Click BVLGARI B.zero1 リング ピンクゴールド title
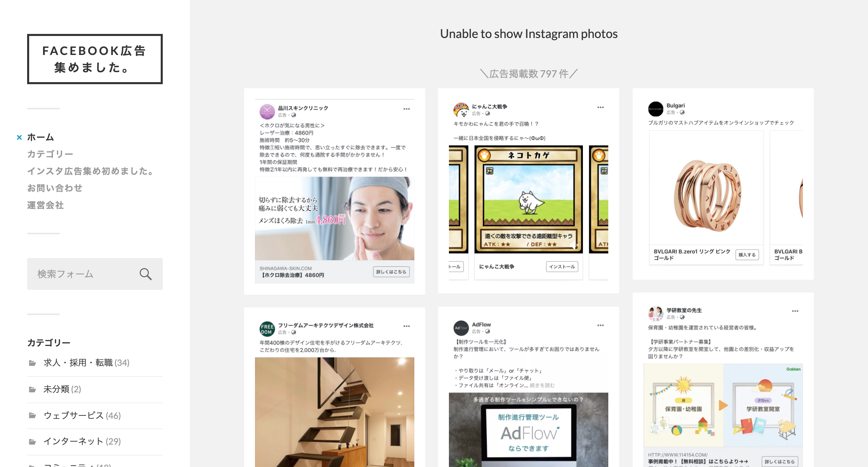 coord(692,255)
